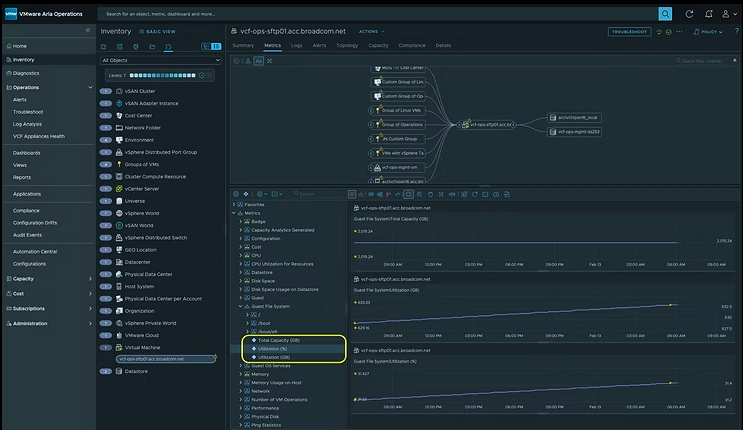This screenshot has height=430, width=743.
Task: Click the TROUBLESHOOT button
Action: tap(630, 31)
